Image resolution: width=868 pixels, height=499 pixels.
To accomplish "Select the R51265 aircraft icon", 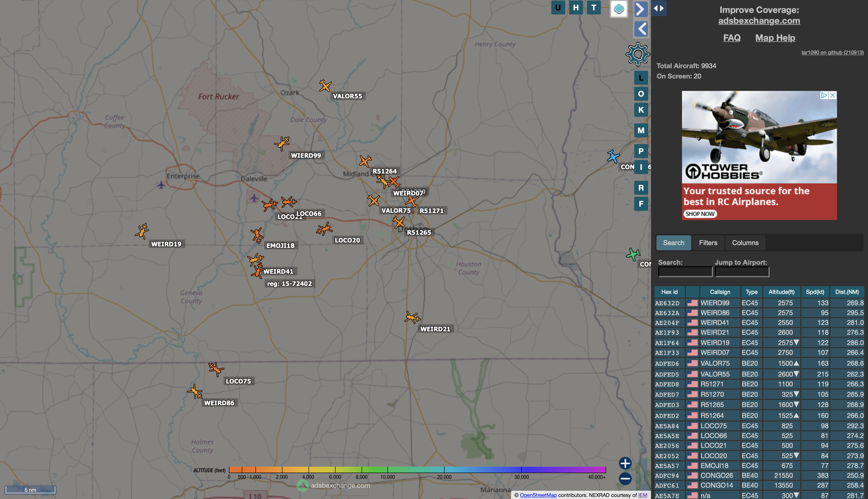I will tap(399, 223).
